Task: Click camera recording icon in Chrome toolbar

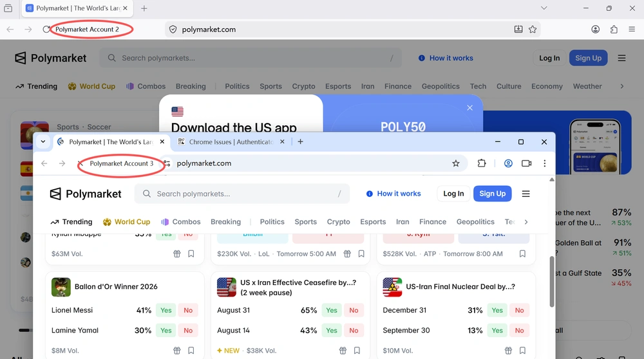Action: pyautogui.click(x=527, y=163)
